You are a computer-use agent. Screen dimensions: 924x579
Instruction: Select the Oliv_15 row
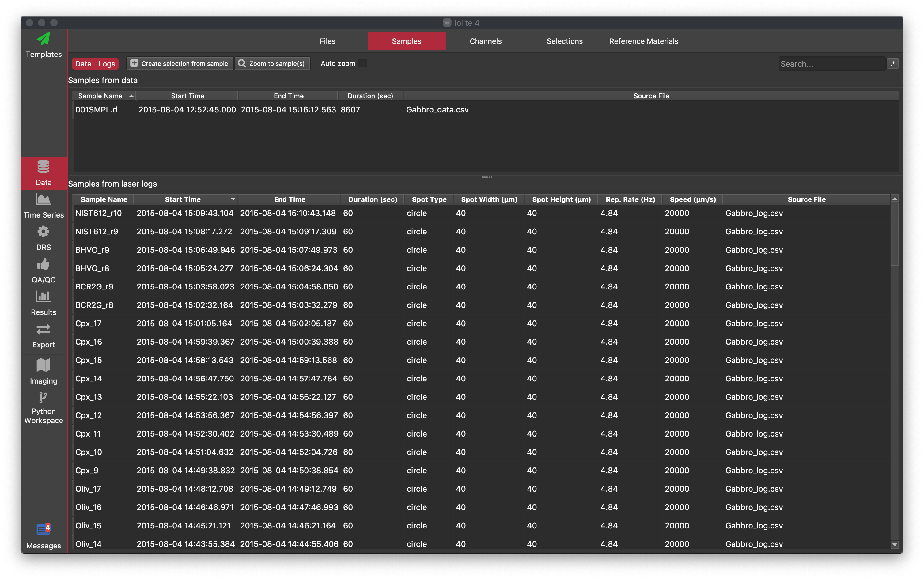pos(481,525)
